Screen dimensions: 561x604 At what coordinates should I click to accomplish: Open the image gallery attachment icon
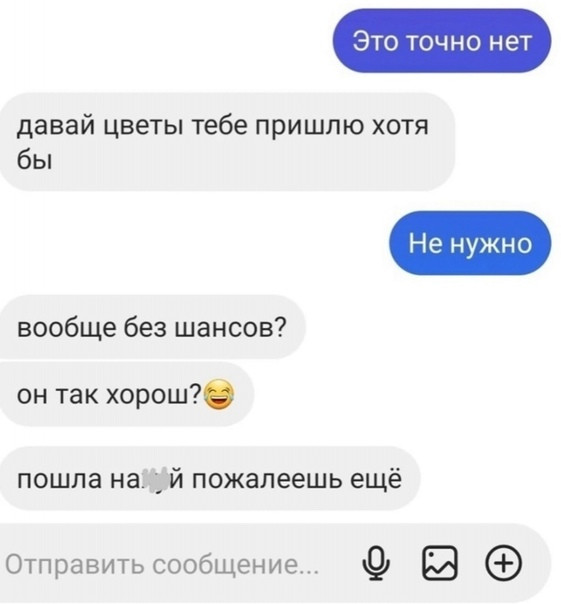tap(440, 563)
